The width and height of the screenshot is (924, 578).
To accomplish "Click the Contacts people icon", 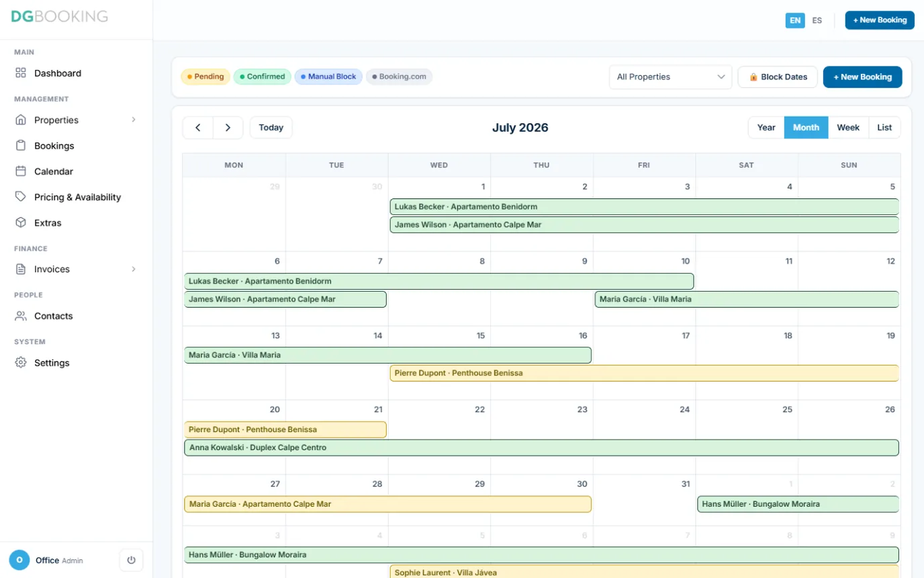I will [x=21, y=316].
